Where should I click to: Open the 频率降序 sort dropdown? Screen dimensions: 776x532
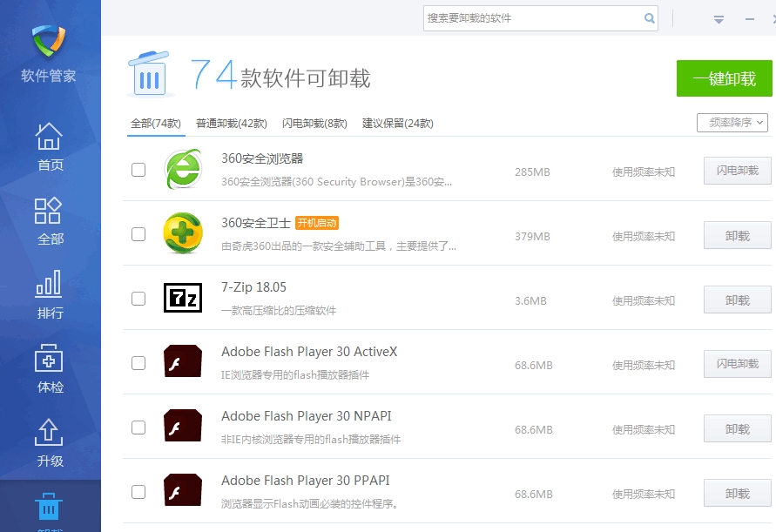pyautogui.click(x=732, y=122)
